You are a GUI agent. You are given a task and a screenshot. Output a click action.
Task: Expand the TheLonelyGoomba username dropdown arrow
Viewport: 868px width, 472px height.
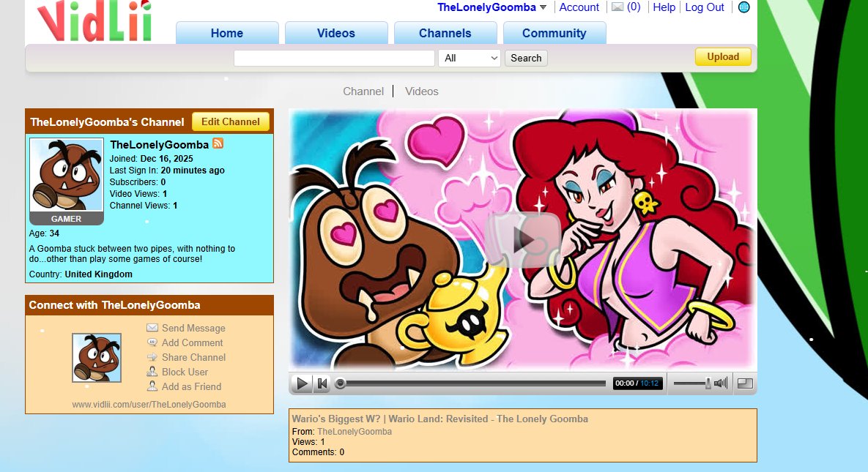coord(543,8)
